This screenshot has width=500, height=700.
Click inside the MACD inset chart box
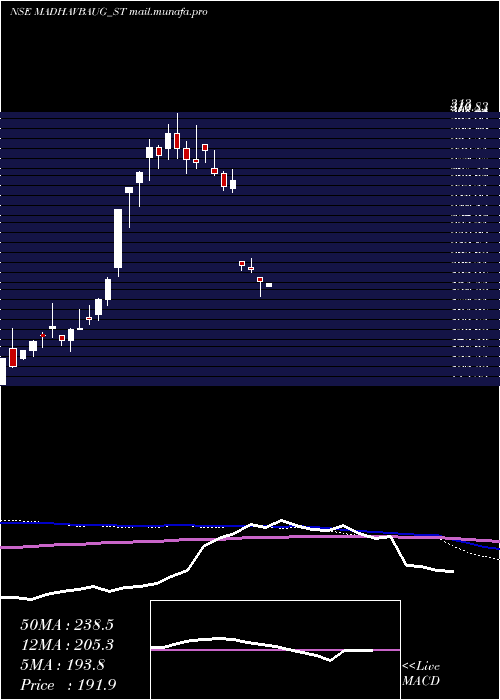[x=275, y=650]
